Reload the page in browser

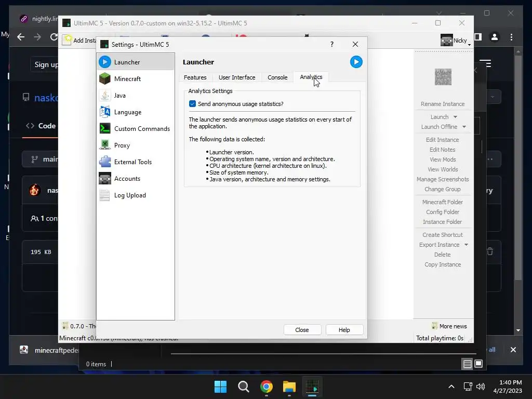click(x=54, y=37)
